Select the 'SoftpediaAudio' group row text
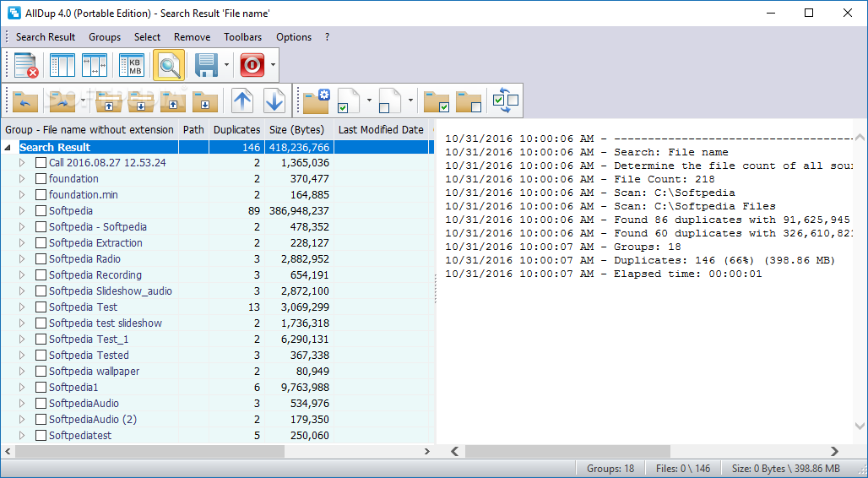Viewport: 868px width, 478px height. pos(84,404)
